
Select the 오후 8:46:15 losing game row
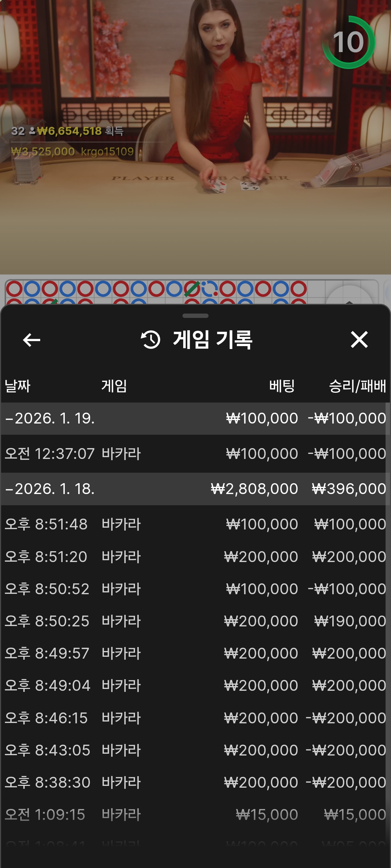coord(195,718)
